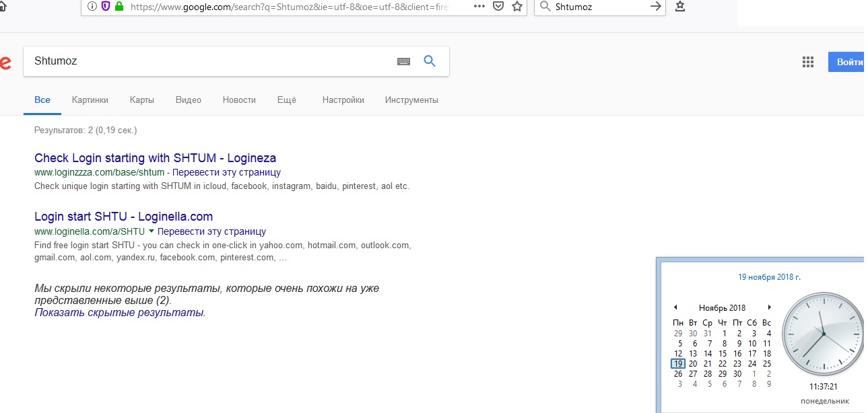Open result 'Login start SHTU - Loginella.com'

tap(123, 217)
